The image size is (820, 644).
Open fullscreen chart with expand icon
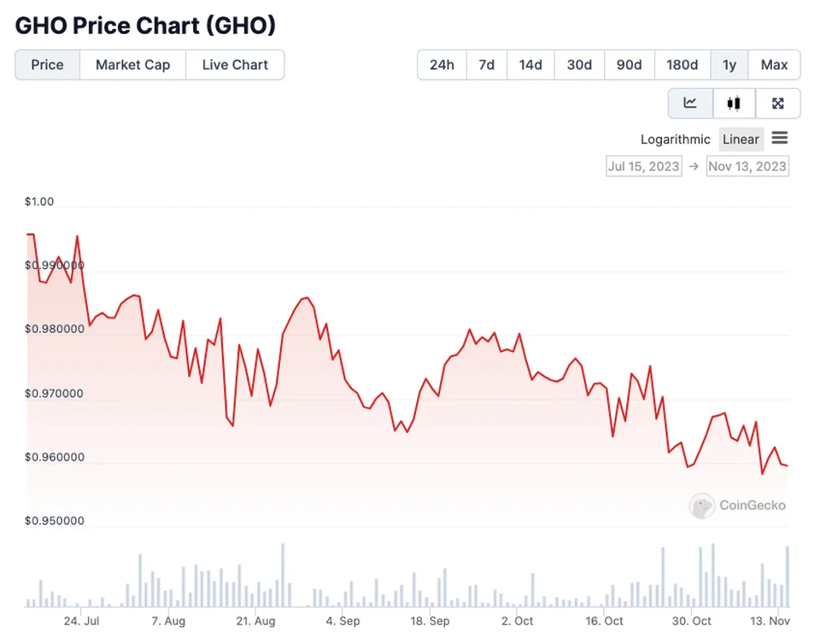click(778, 103)
